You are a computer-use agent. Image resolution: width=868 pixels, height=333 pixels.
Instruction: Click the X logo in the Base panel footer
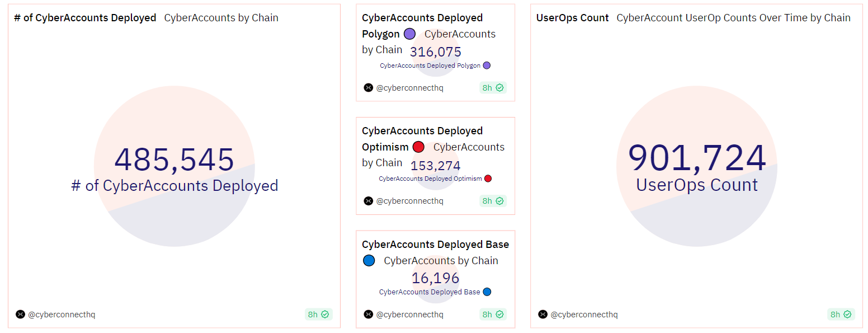point(368,315)
